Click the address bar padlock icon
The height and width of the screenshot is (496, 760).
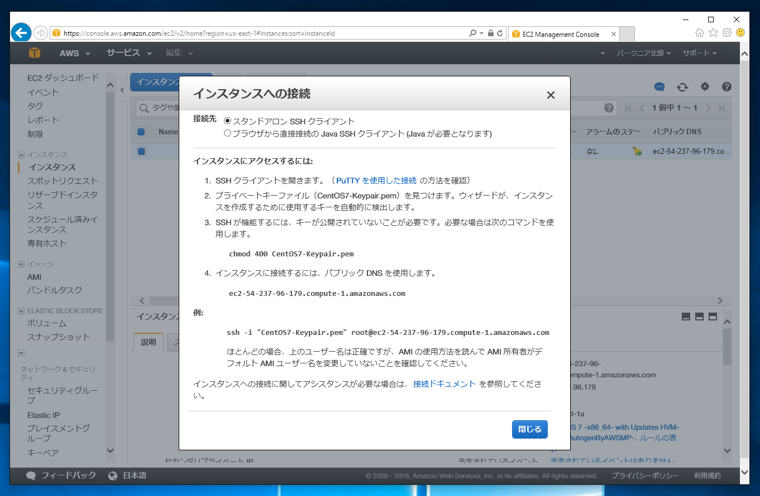coord(491,33)
